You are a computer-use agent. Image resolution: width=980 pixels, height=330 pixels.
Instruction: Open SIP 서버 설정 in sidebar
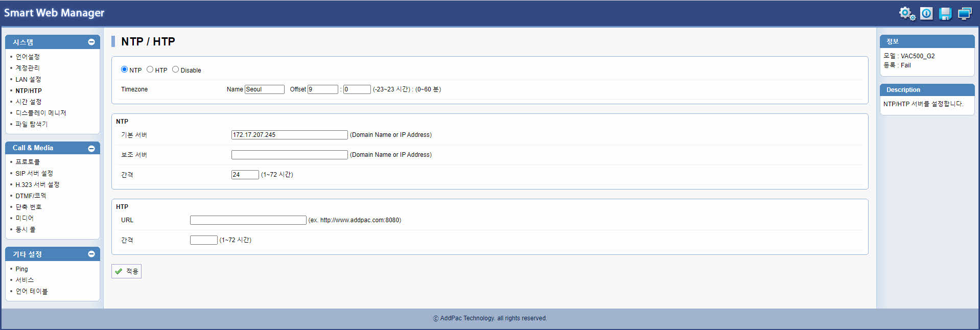[x=34, y=173]
